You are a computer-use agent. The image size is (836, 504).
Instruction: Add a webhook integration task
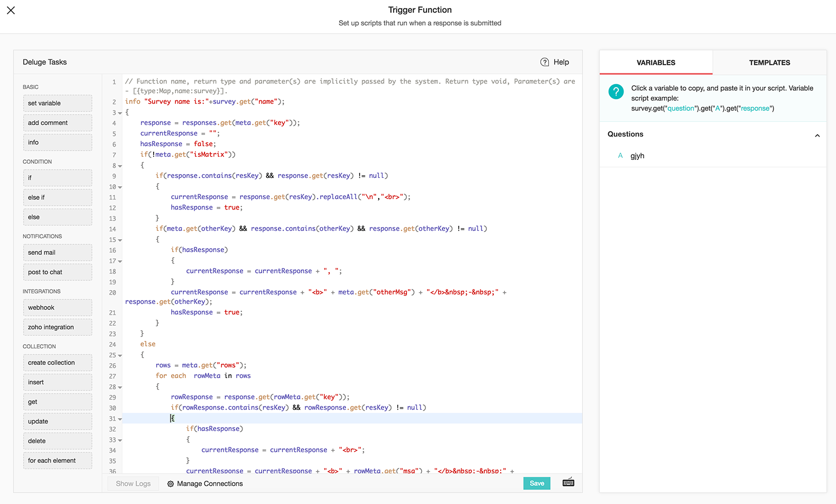[x=57, y=308]
